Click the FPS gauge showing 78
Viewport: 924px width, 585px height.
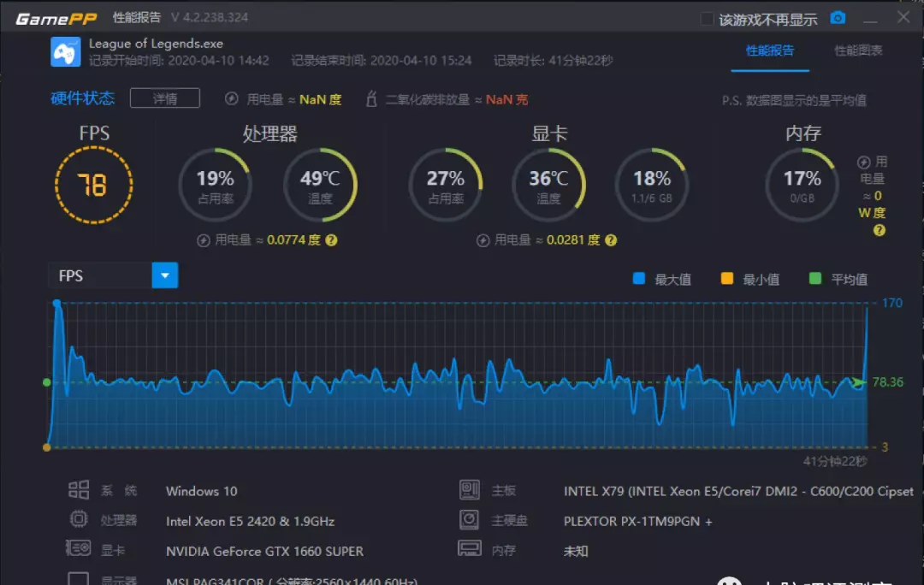tap(94, 185)
